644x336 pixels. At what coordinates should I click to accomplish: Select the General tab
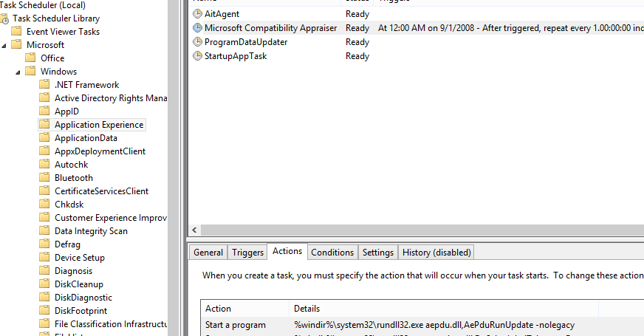coord(208,253)
